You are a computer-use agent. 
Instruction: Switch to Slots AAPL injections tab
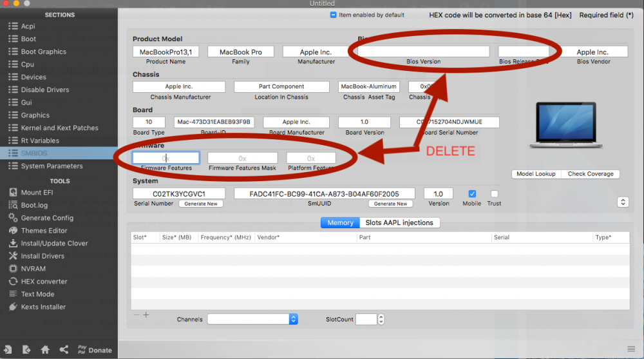point(399,222)
